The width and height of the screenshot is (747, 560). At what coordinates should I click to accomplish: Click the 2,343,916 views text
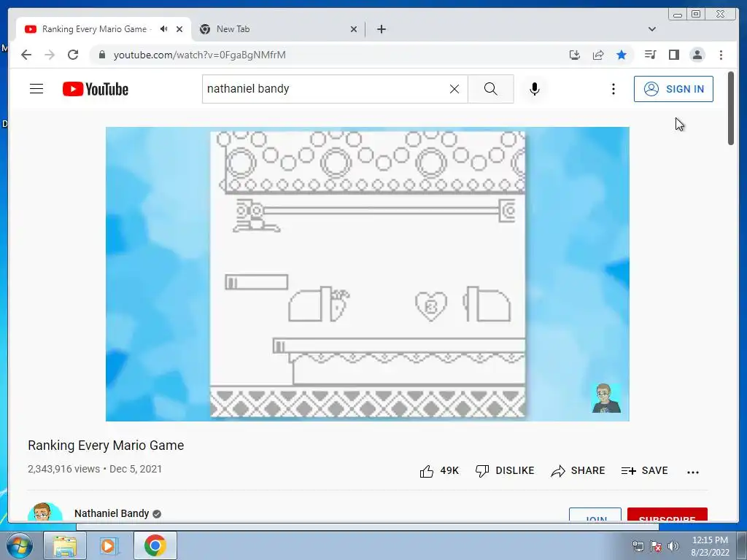64,469
